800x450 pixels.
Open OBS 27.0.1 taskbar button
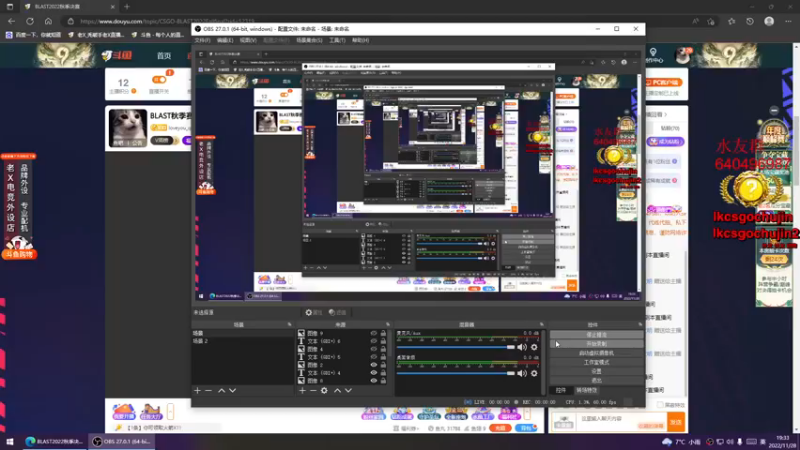tap(122, 442)
